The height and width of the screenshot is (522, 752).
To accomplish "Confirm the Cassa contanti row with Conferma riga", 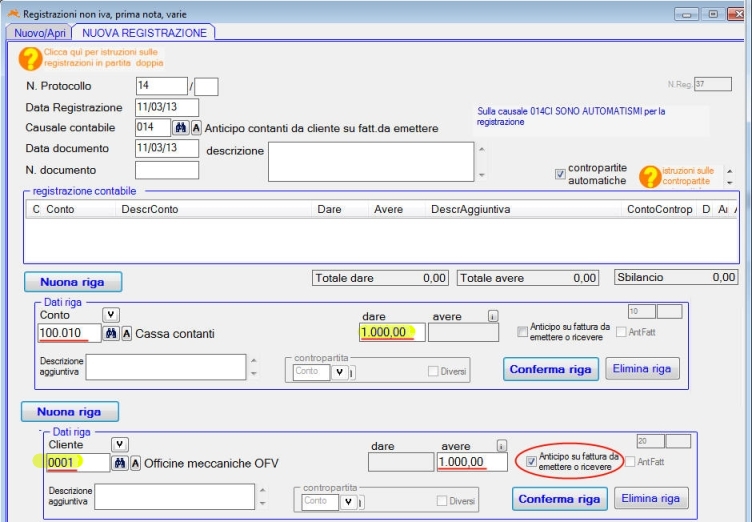I will click(x=551, y=369).
